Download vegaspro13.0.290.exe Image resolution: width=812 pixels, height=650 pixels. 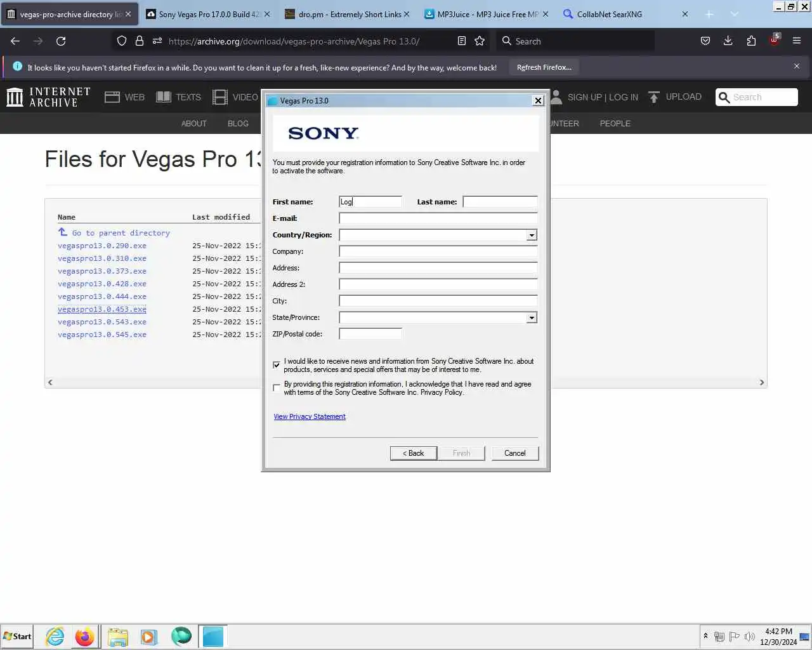[x=102, y=246]
